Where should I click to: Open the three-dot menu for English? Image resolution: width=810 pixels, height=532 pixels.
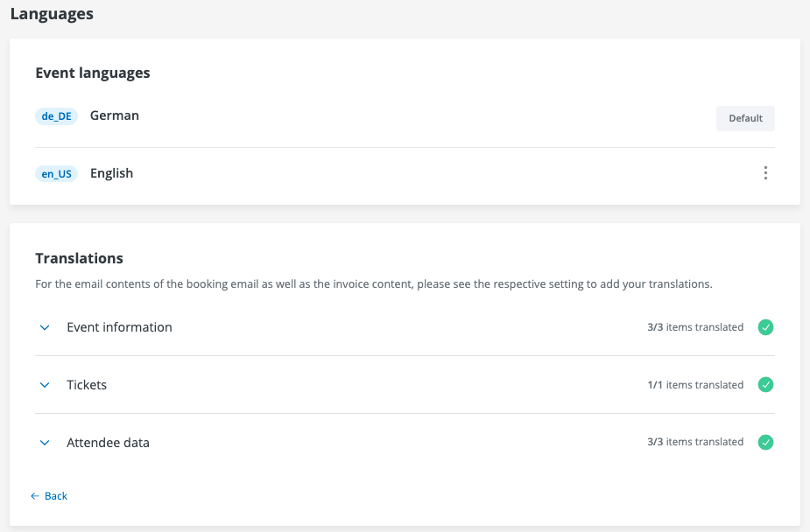[765, 173]
